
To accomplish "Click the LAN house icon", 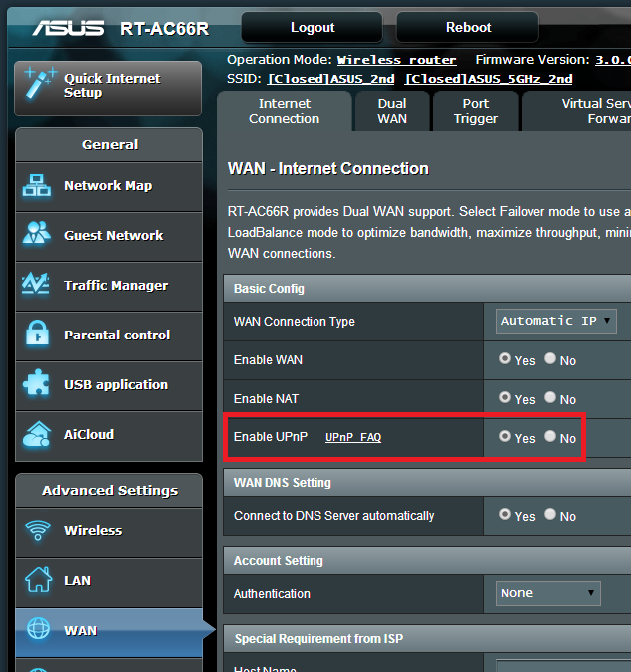I will coord(38,580).
